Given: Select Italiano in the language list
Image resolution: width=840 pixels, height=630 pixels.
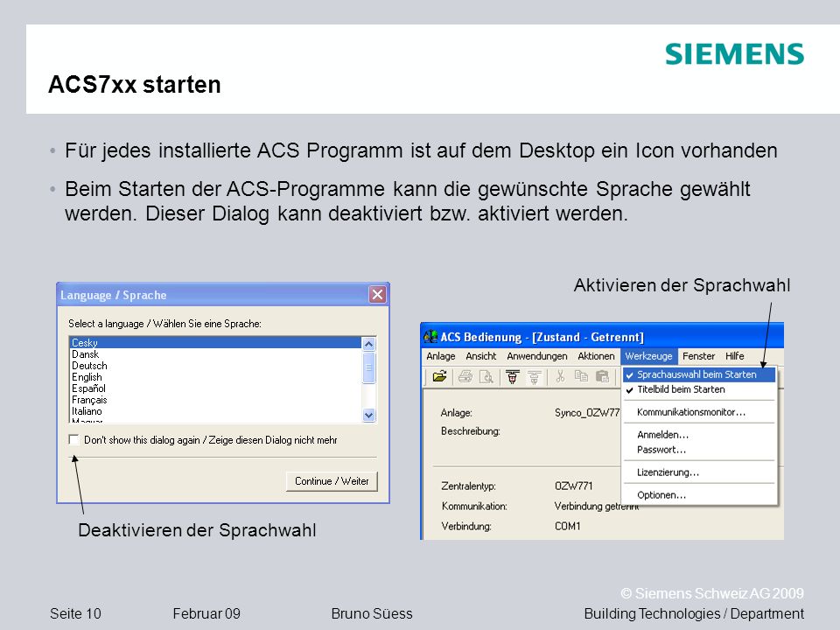Looking at the screenshot, I should click(x=215, y=411).
